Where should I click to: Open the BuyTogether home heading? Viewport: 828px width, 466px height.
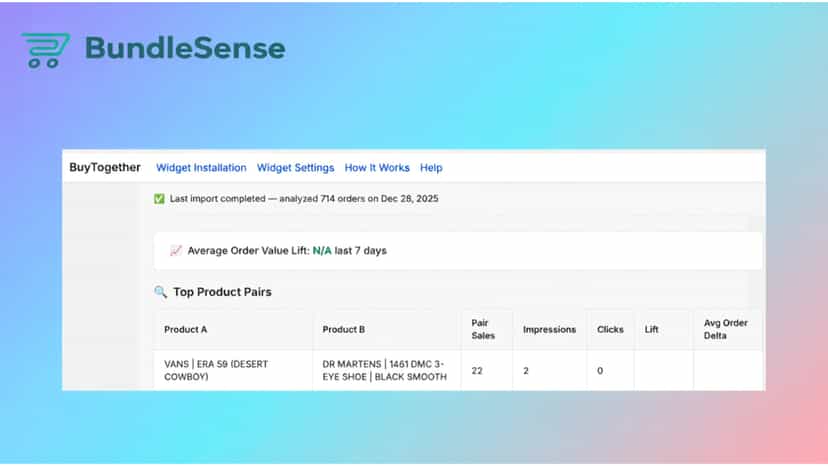point(105,167)
